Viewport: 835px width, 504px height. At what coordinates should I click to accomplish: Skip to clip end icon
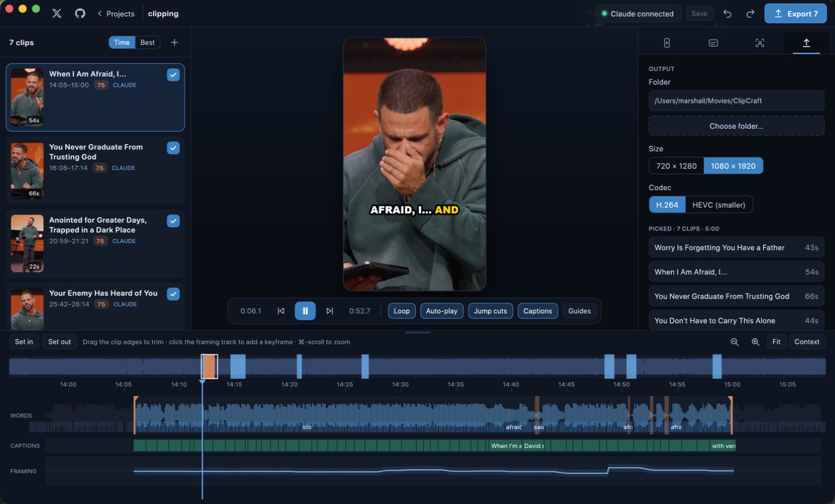tap(329, 311)
